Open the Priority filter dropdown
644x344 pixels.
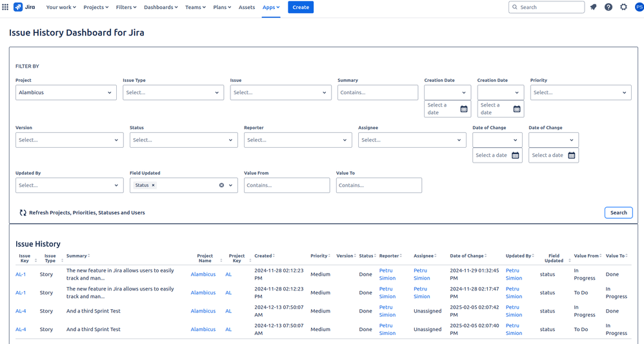coord(581,92)
